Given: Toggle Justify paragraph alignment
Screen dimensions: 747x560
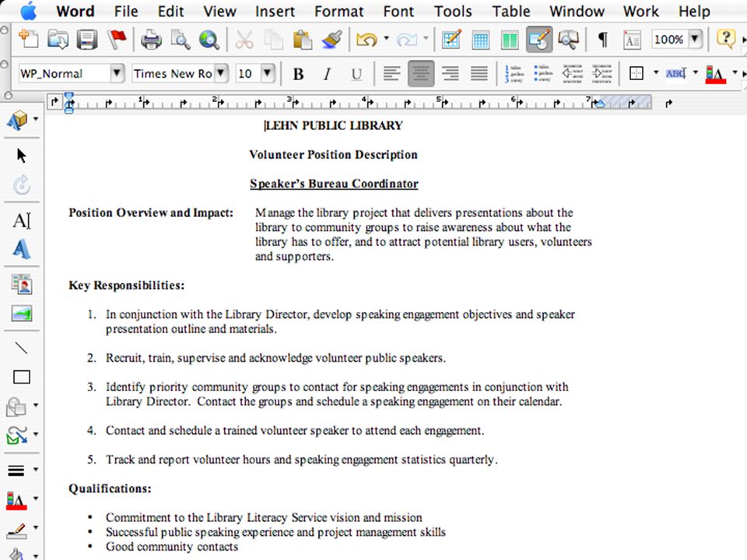Looking at the screenshot, I should click(x=479, y=74).
